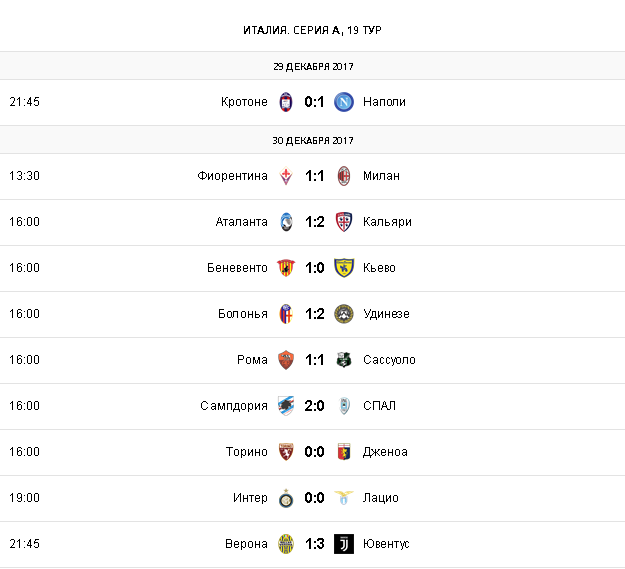Open the Интер vs Лацио 0:0 score

click(315, 498)
